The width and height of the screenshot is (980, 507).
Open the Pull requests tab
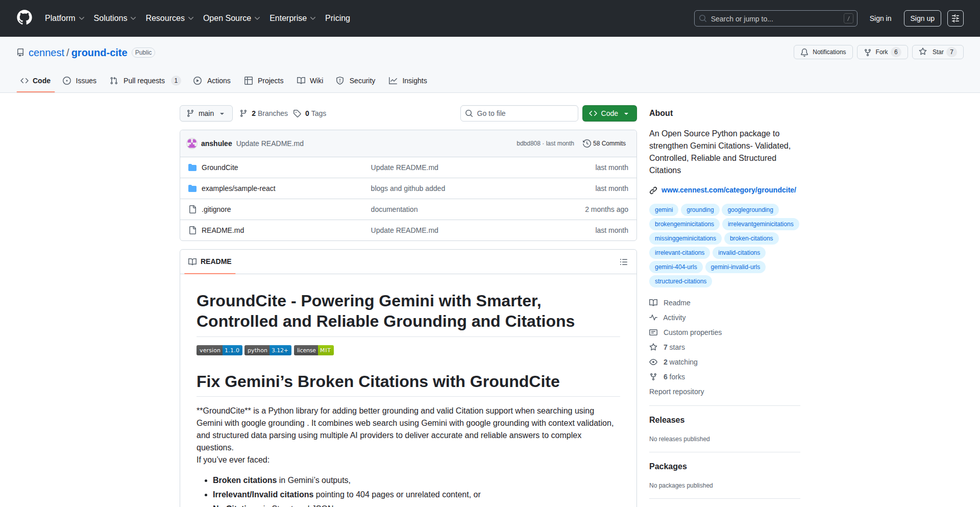(144, 81)
